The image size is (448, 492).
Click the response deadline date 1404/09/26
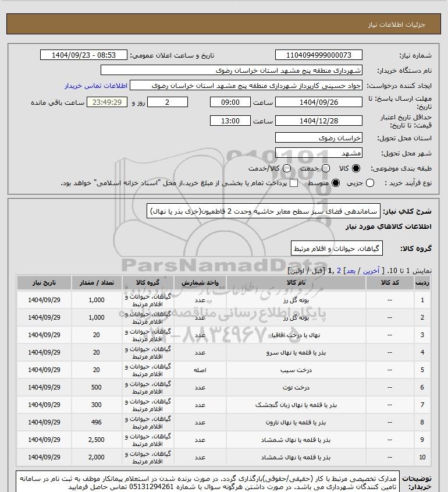(318, 102)
